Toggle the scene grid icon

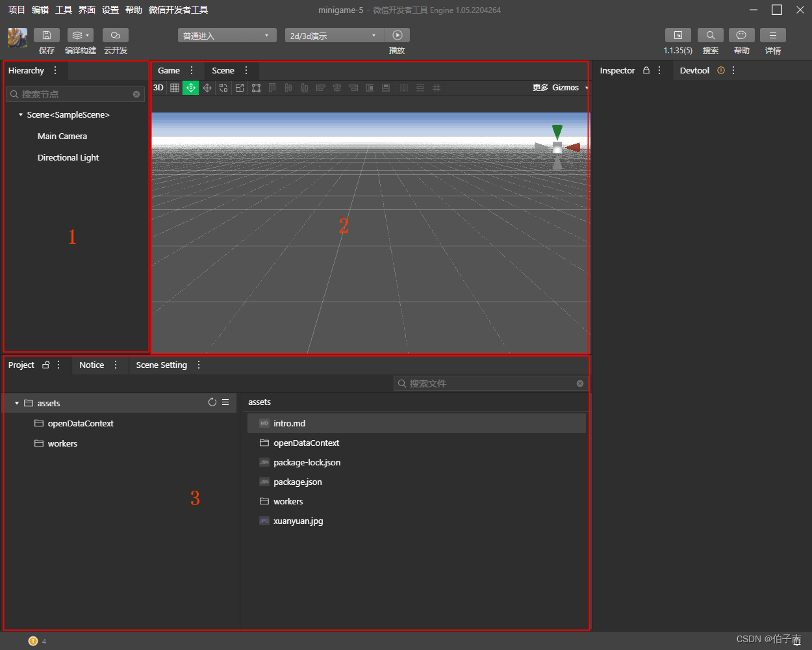(175, 88)
